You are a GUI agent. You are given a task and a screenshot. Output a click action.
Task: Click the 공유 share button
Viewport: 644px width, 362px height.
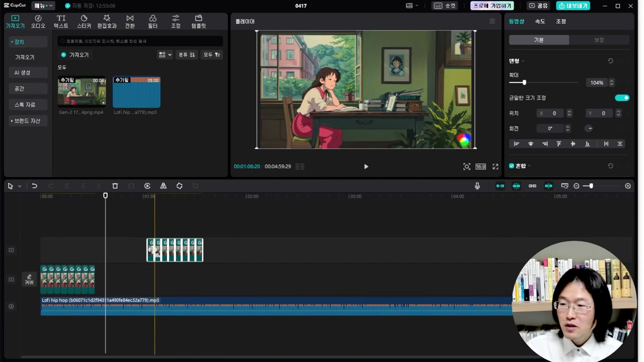point(538,6)
